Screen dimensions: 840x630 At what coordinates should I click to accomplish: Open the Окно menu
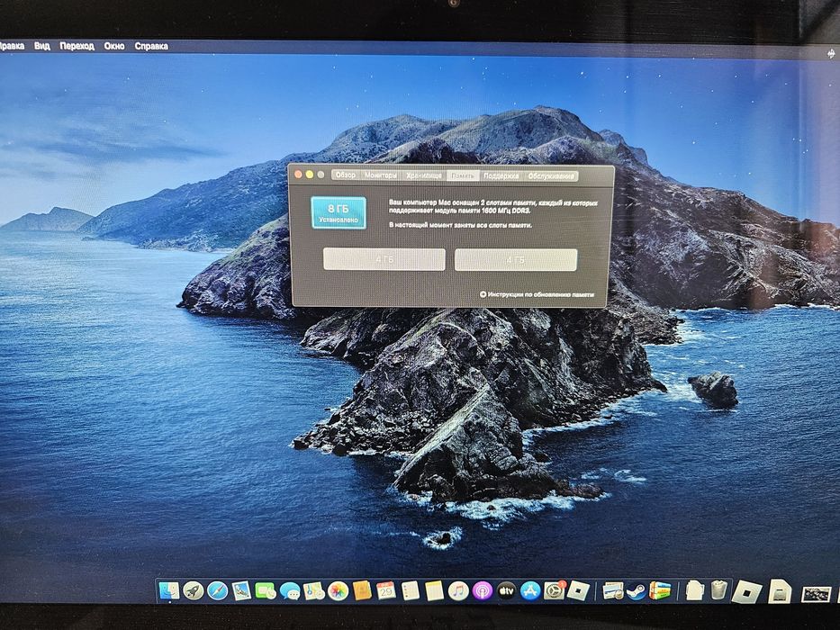(114, 46)
